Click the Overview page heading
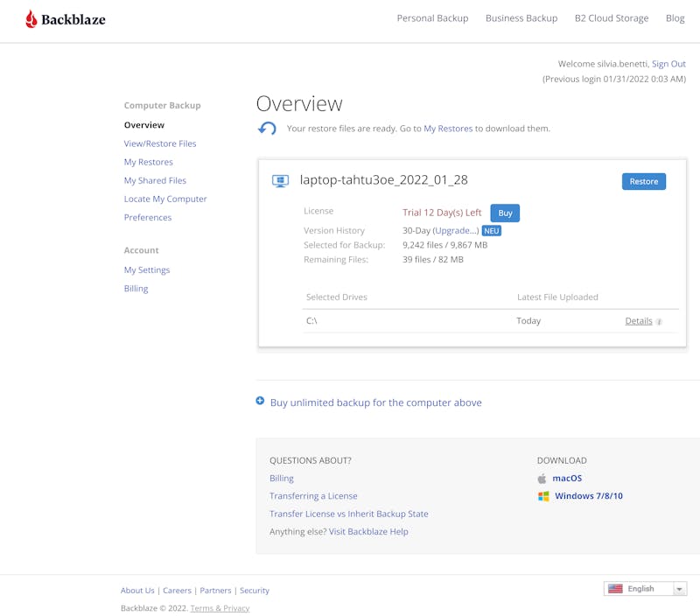The width and height of the screenshot is (700, 616). (x=299, y=103)
